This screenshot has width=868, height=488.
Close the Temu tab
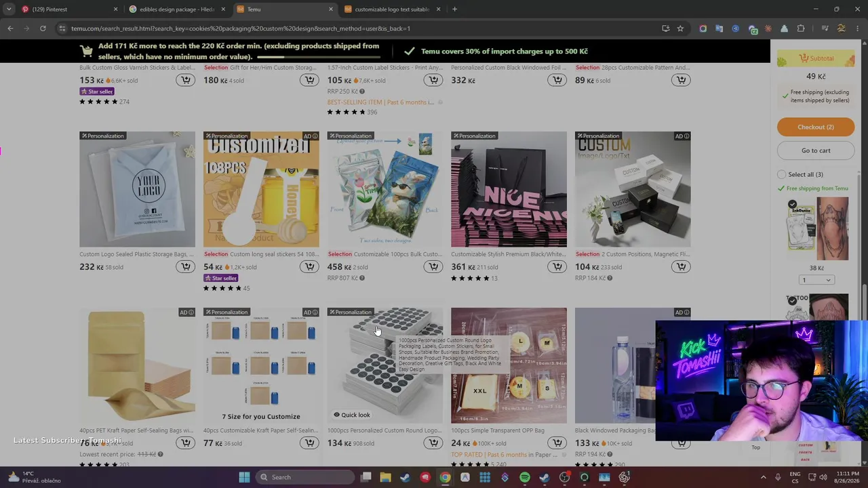[331, 9]
